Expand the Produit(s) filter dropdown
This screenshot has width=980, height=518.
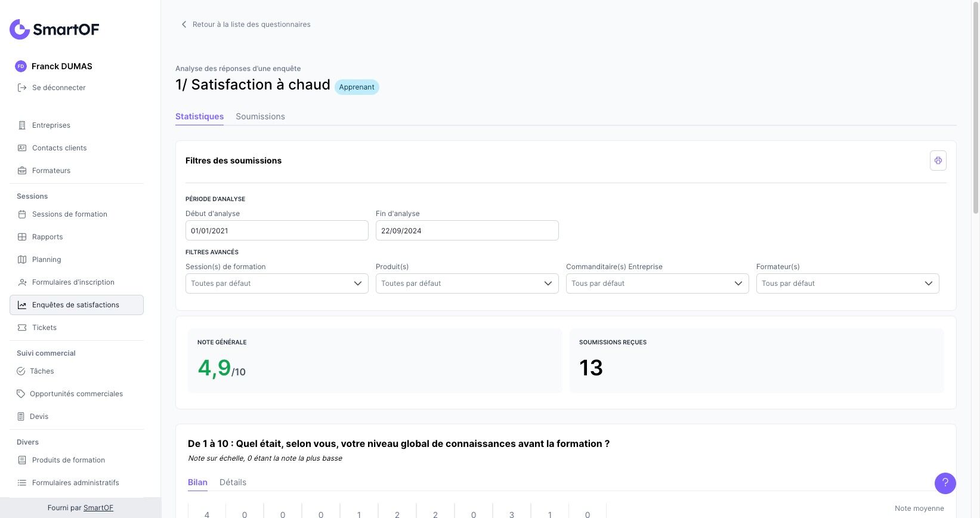click(x=467, y=283)
